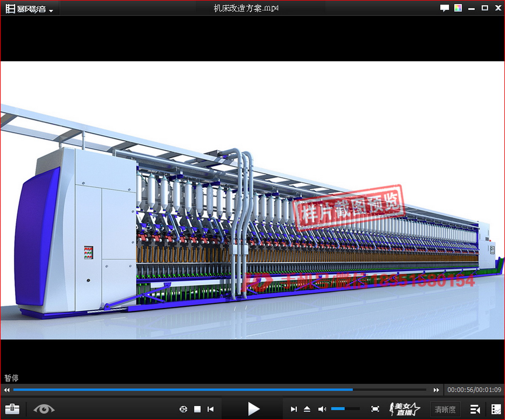Skip to the next video

coord(294,409)
